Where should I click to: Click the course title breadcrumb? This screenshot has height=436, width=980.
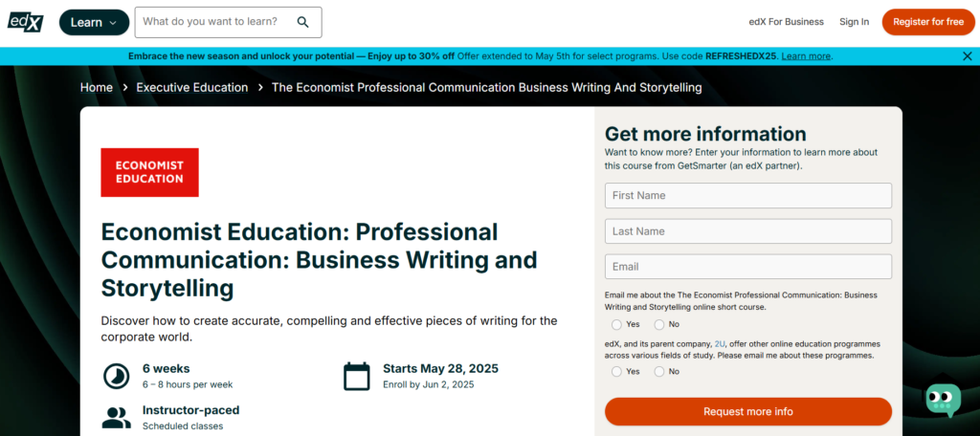tap(486, 87)
